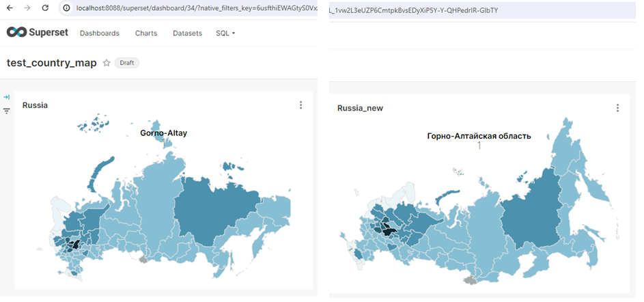Open Russia chart three-dot options menu
Image resolution: width=644 pixels, height=302 pixels.
coord(300,105)
